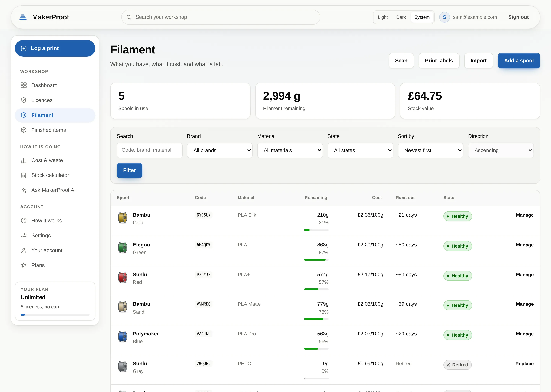
Task: Click the Add a spool button
Action: coord(519,61)
